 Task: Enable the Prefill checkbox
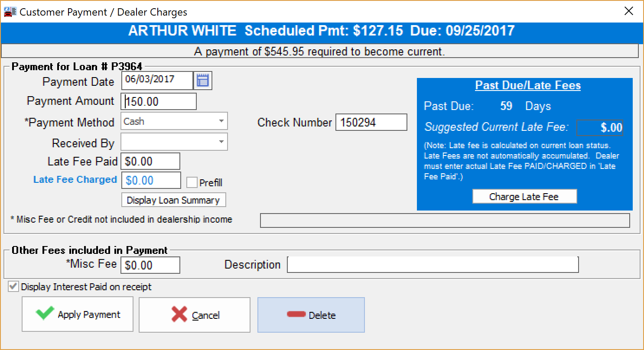(192, 182)
